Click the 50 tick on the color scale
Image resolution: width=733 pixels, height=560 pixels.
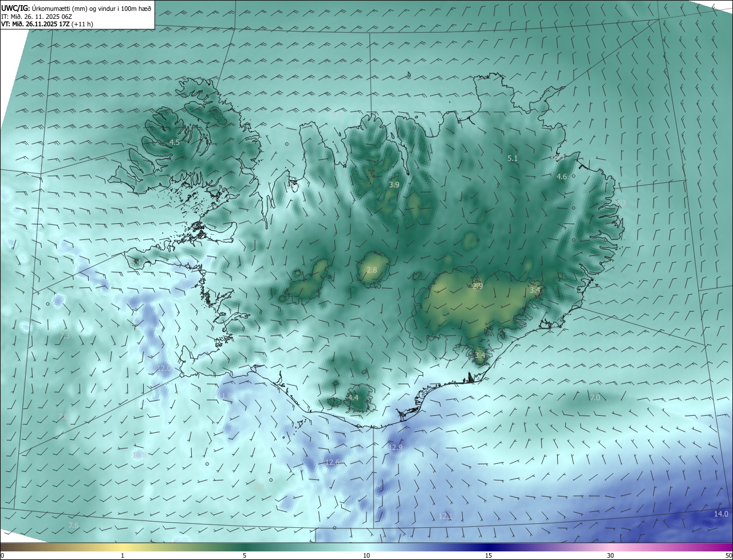pyautogui.click(x=728, y=555)
